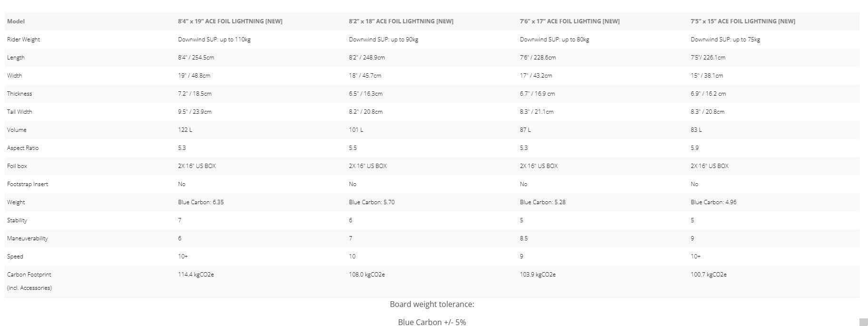Viewport: 868px width, 326px height.
Task: Click the gray scrollbar square at page corner
Action: point(863,322)
